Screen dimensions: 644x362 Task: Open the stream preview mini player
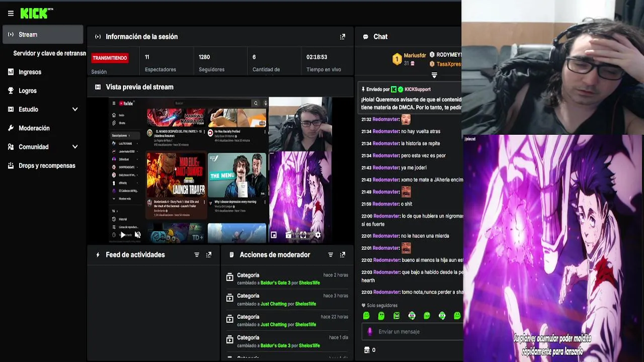pos(274,235)
